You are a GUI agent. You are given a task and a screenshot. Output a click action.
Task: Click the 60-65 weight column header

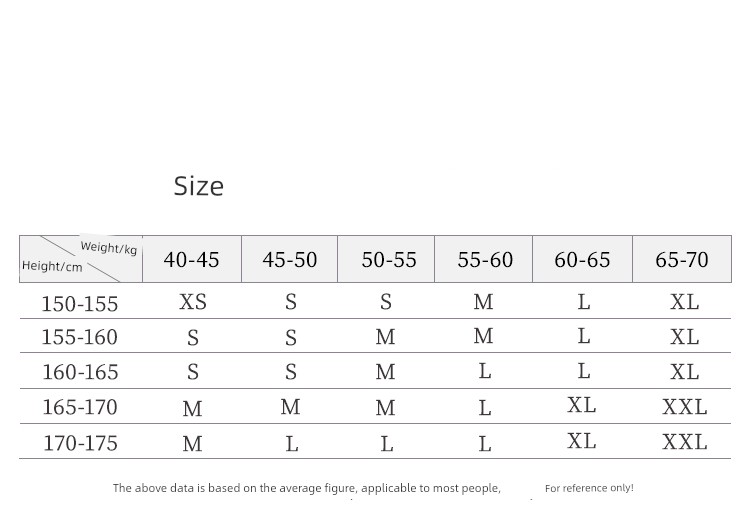[583, 260]
